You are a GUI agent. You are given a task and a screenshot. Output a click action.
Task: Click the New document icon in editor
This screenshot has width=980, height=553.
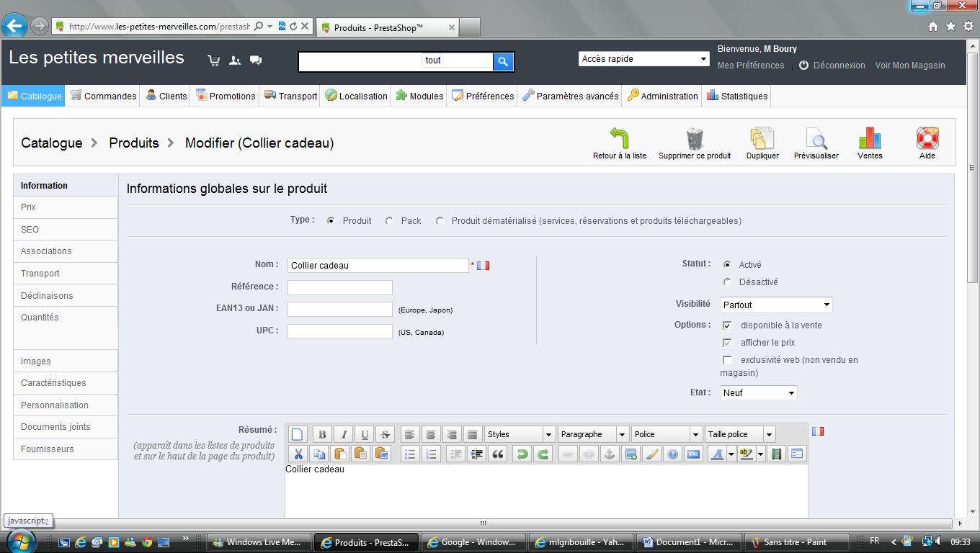point(298,434)
